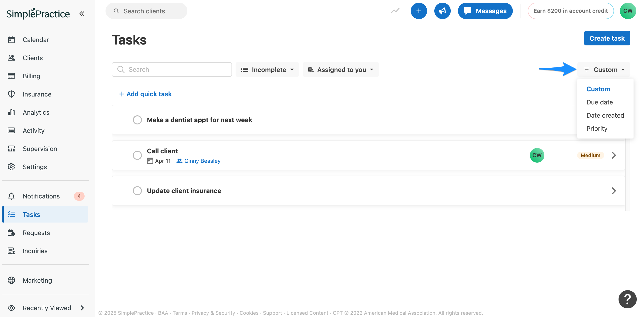Open the Licensed Content footer link
The width and height of the screenshot is (644, 317).
(x=307, y=313)
